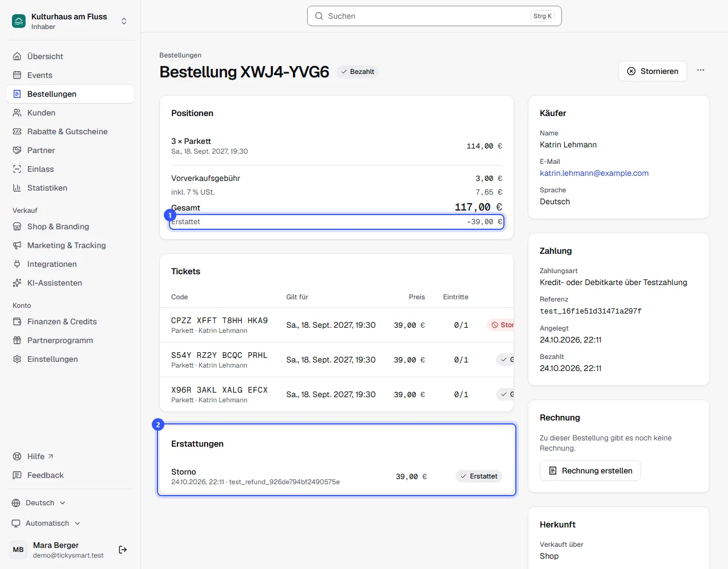Click the logout icon next to Mara Berger
Screen dimensions: 728x569
(x=123, y=550)
